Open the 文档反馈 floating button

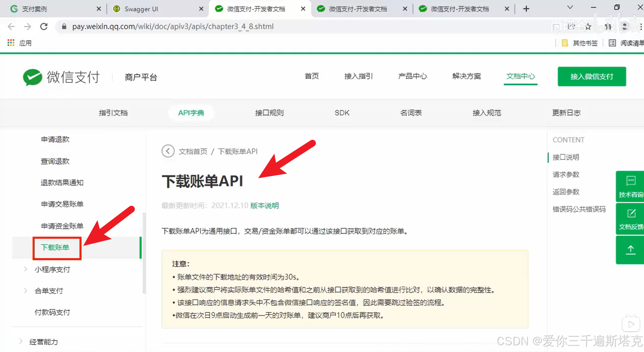point(630,219)
